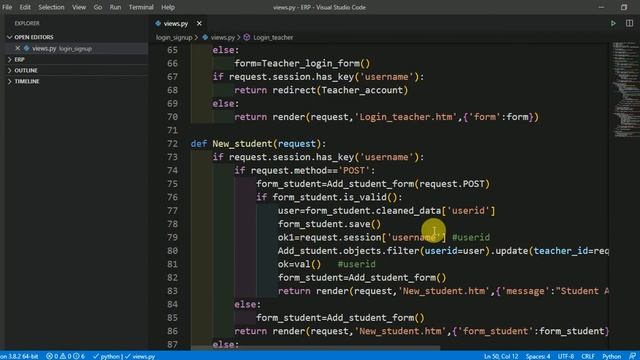The image size is (640, 360).
Task: Open the Edit menu
Action: click(x=25, y=7)
